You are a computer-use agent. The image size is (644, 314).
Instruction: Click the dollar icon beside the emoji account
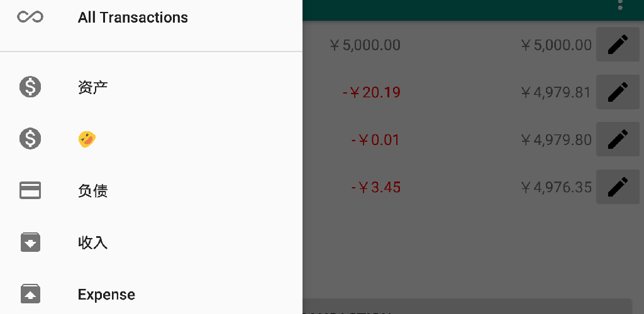(30, 138)
